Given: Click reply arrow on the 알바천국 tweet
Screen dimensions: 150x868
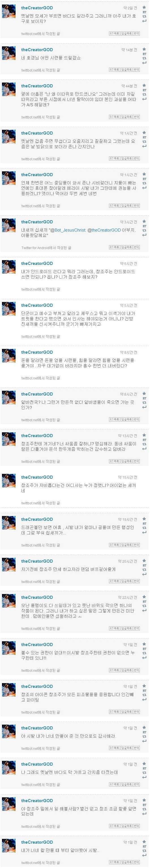Looking at the screenshot, I should point(145,407).
